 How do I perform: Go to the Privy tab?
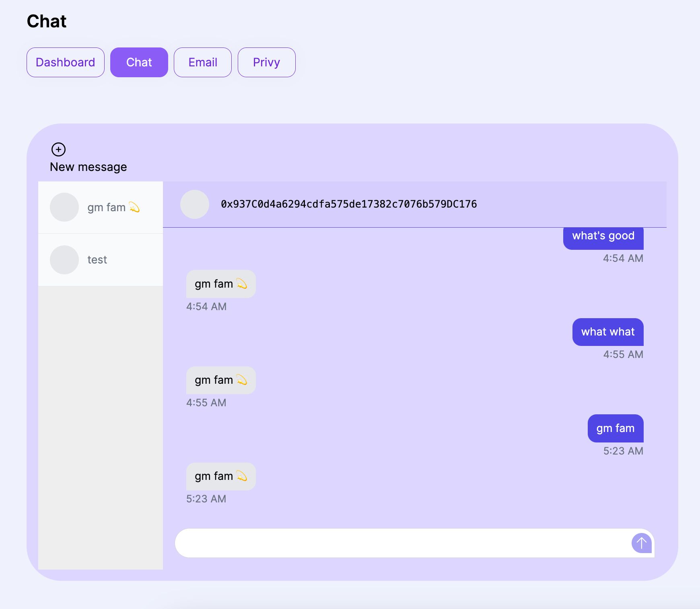[267, 62]
